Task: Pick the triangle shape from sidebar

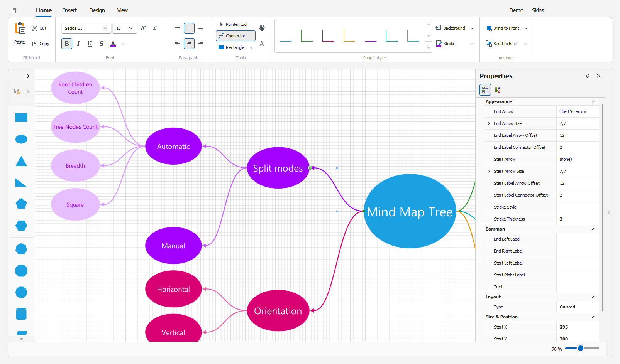Action: [21, 161]
